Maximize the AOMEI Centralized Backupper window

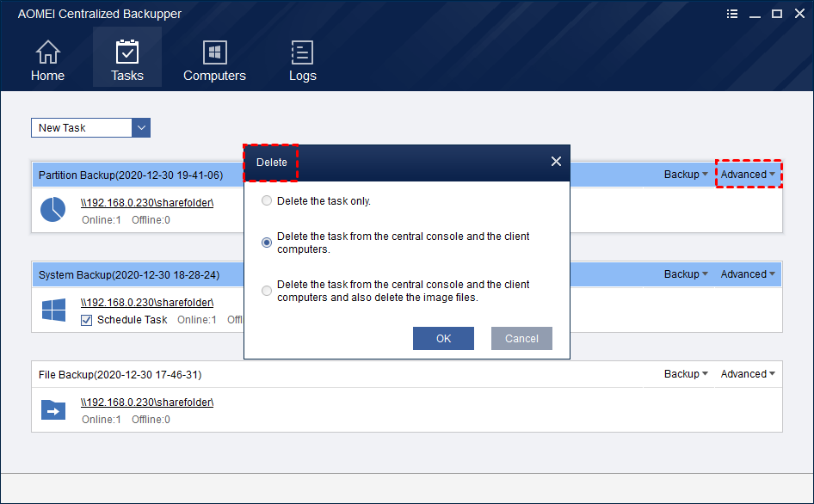777,14
